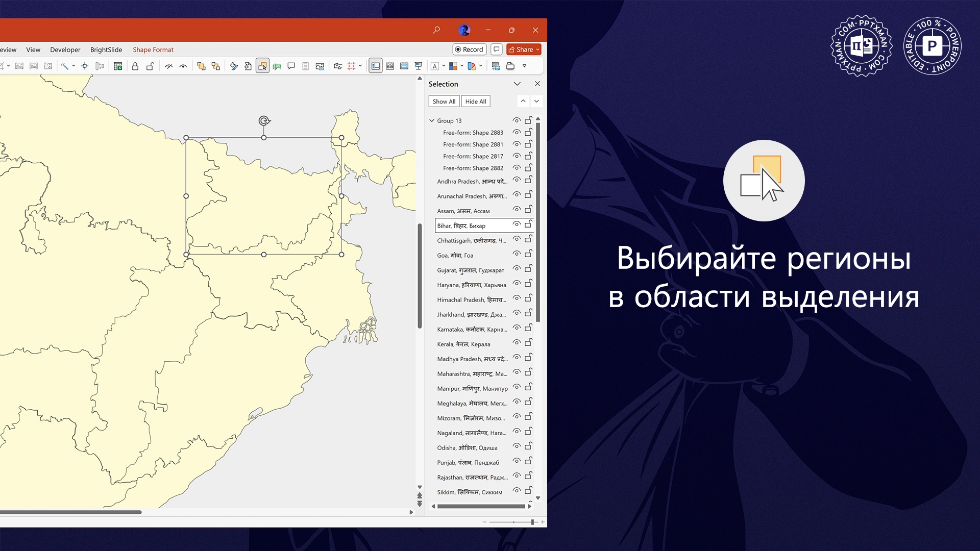
Task: Click the eye icon to show hidden objects
Action: pyautogui.click(x=183, y=66)
